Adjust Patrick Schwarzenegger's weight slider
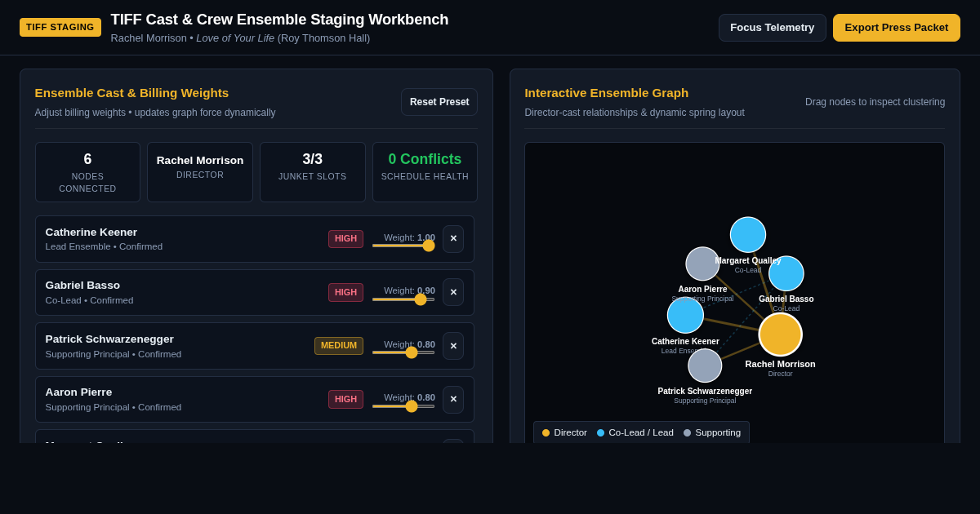 pos(403,352)
